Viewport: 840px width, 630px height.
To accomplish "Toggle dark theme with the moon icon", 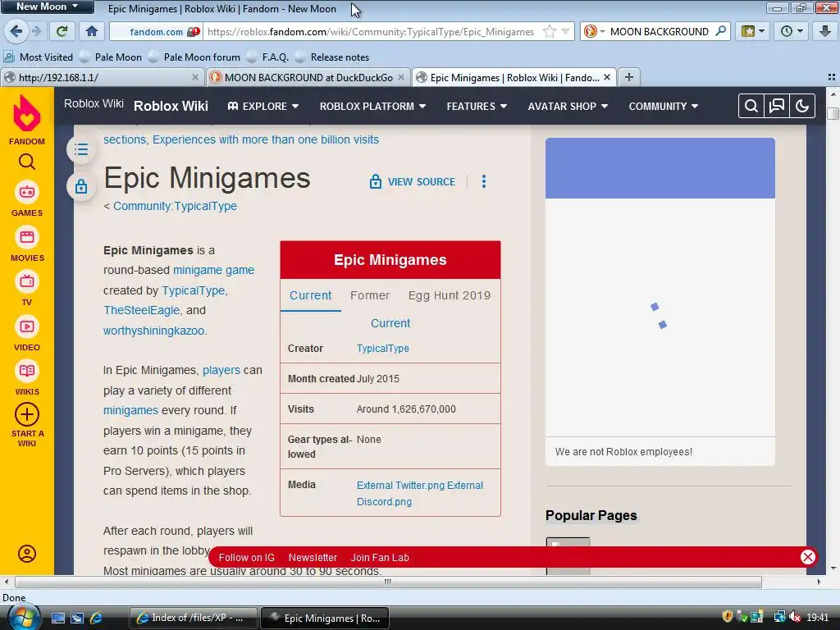I will [802, 106].
